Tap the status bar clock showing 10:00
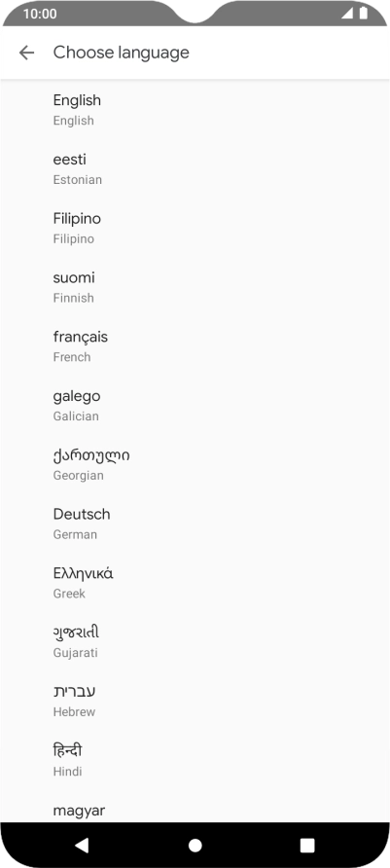The height and width of the screenshot is (868, 390). [x=40, y=14]
